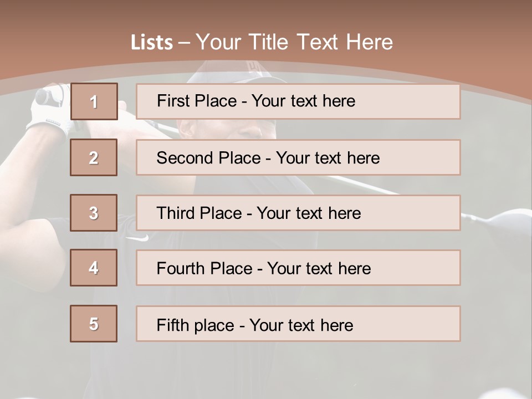Click the bold word Lists in title
The width and height of the screenshot is (532, 399).
[151, 42]
